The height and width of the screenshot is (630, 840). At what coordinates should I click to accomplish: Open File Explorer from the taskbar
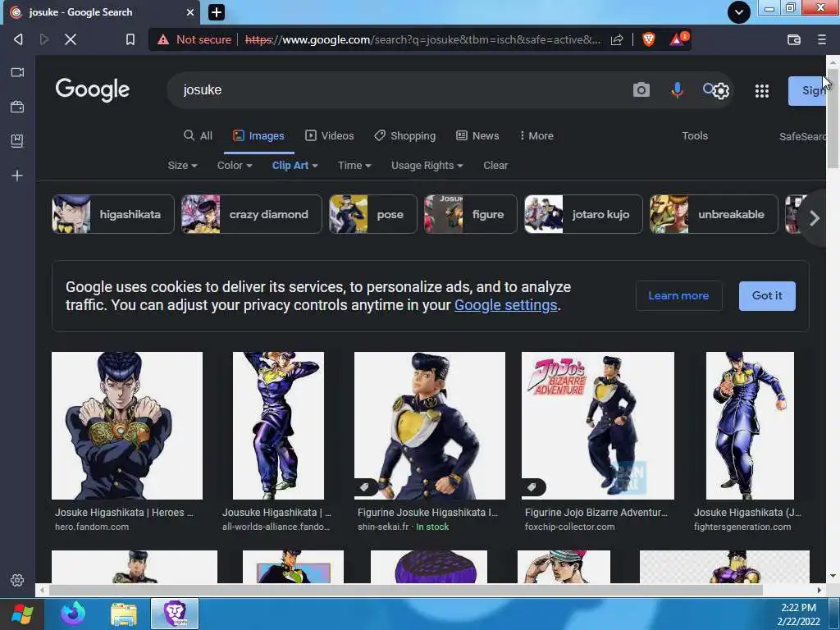tap(124, 614)
